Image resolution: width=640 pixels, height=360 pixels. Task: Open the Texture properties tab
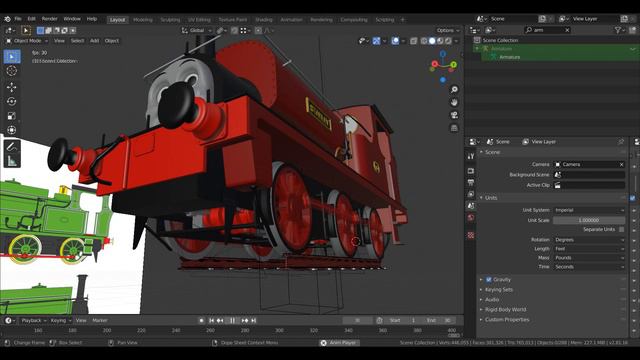(471, 236)
